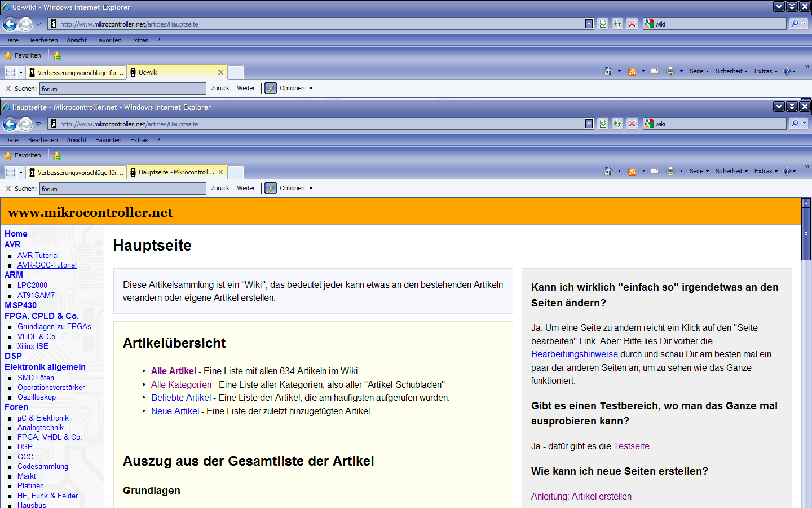Viewport: 812px width, 508px height.
Task: Click RSS feeds icon in Uc-wiki window
Action: pyautogui.click(x=632, y=71)
